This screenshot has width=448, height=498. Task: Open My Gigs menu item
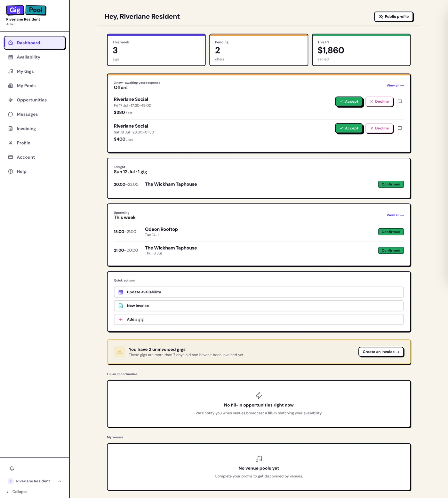click(35, 71)
